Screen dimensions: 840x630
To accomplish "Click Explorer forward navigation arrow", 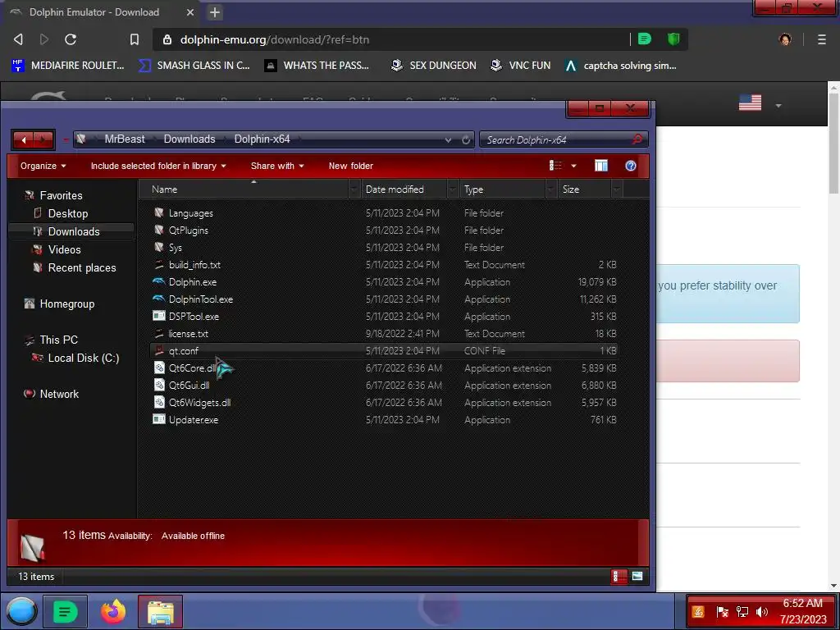I will click(43, 139).
